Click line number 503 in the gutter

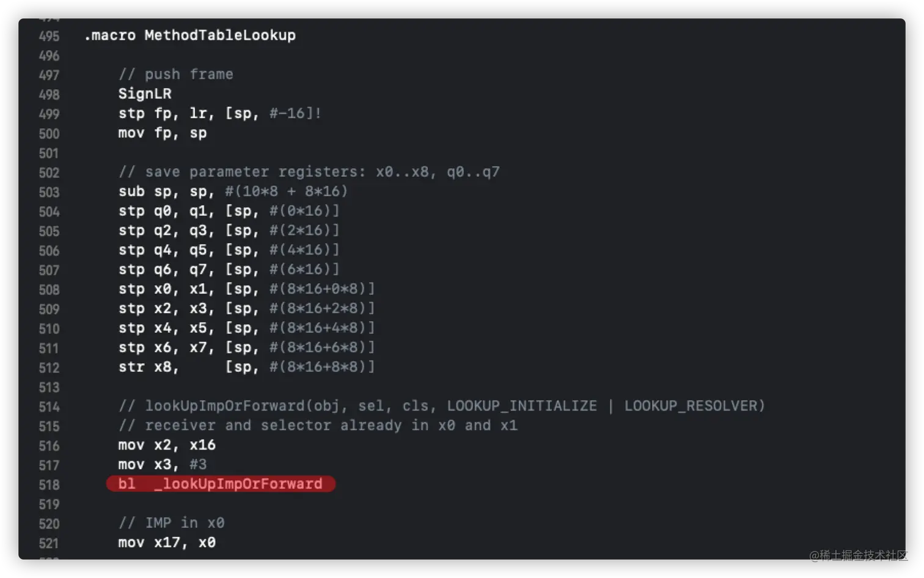click(x=49, y=192)
